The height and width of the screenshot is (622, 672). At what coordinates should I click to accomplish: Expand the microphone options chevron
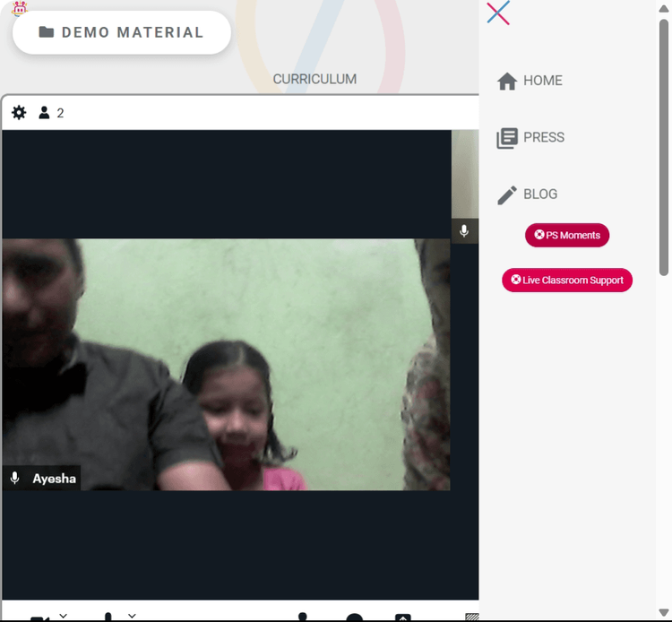pos(132,616)
